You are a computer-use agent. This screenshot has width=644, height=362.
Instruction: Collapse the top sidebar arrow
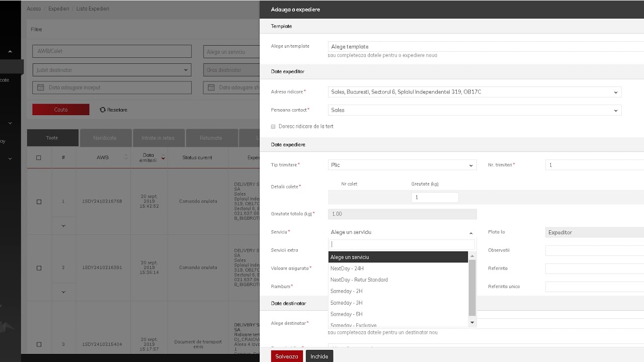10,51
